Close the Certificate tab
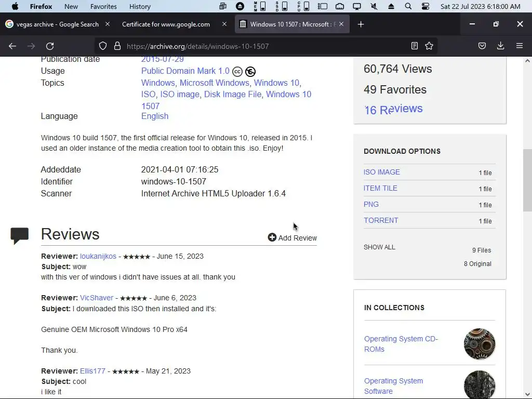This screenshot has height=399, width=532. (224, 24)
